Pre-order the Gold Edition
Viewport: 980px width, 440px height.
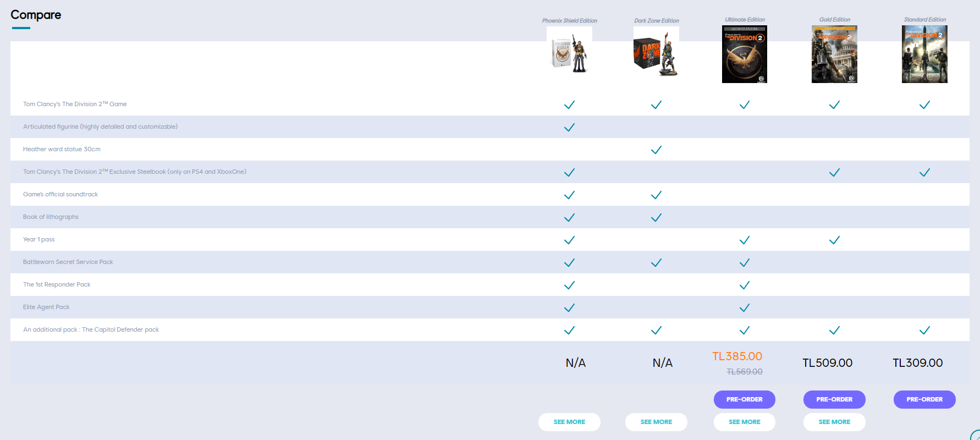click(x=834, y=399)
